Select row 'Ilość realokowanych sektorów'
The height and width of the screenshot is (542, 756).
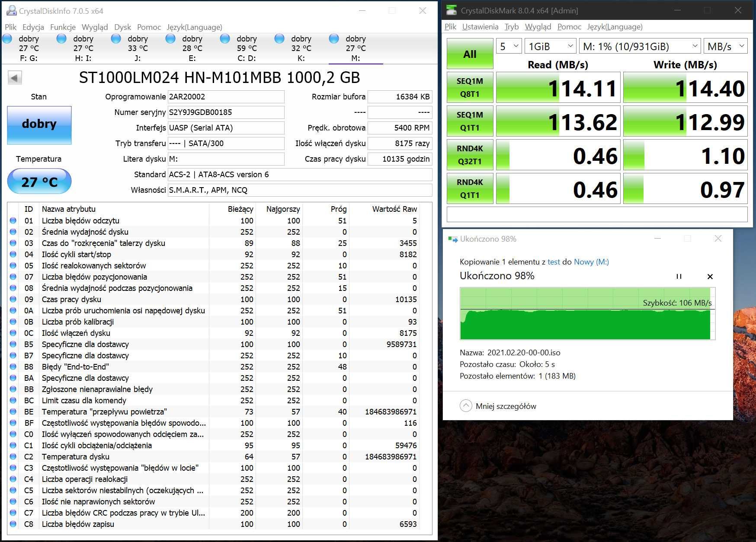click(215, 265)
